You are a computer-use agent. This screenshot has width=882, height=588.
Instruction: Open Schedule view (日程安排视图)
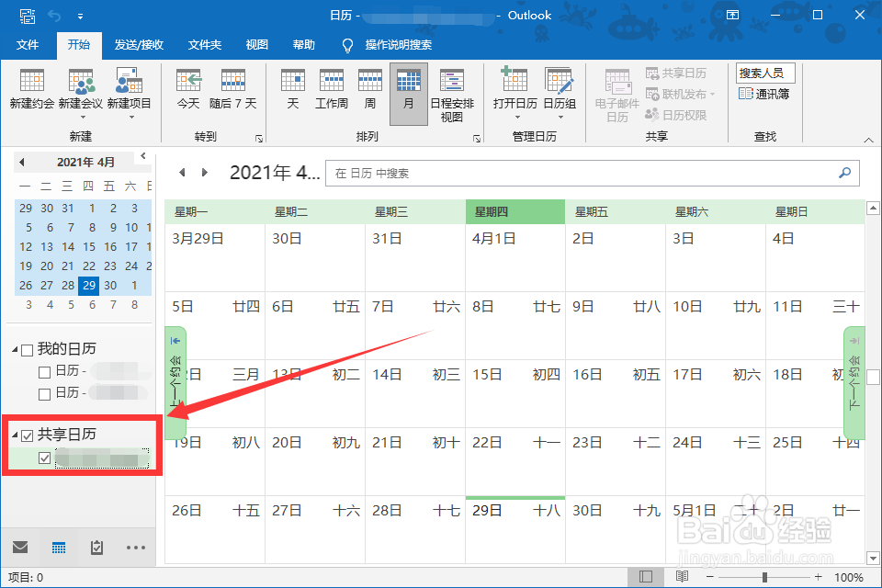coord(452,95)
